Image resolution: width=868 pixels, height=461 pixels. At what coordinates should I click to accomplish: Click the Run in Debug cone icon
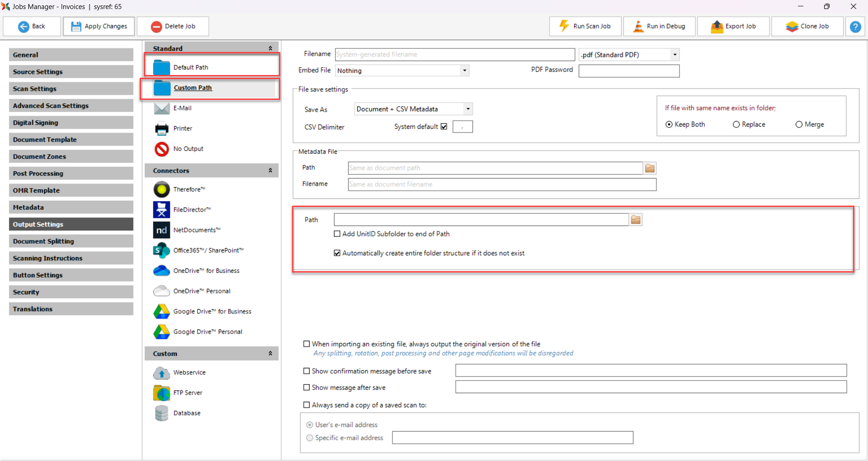pos(638,26)
